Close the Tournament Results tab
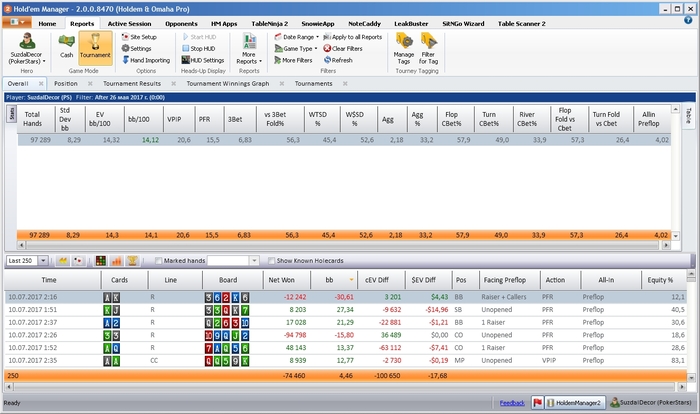 pos(174,84)
